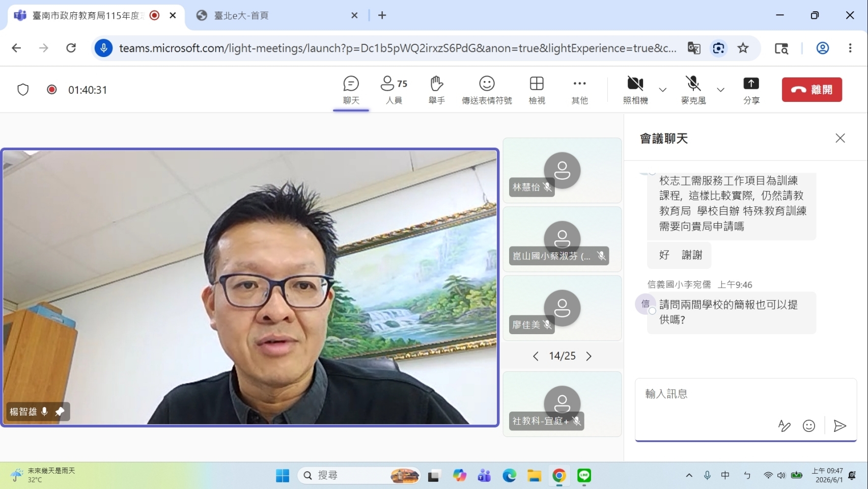Close the 臺北e大-首頁 tab

[354, 15]
